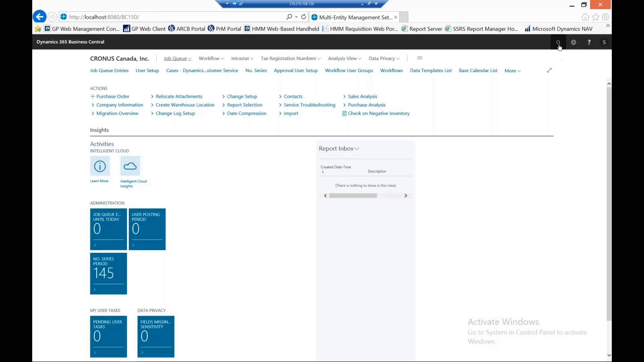Click the Purchase Order action

tap(113, 96)
